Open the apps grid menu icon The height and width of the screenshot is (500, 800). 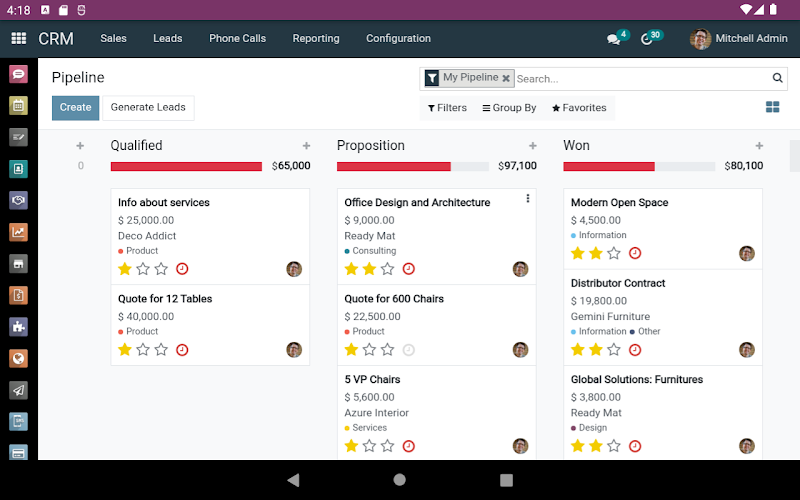(x=18, y=38)
